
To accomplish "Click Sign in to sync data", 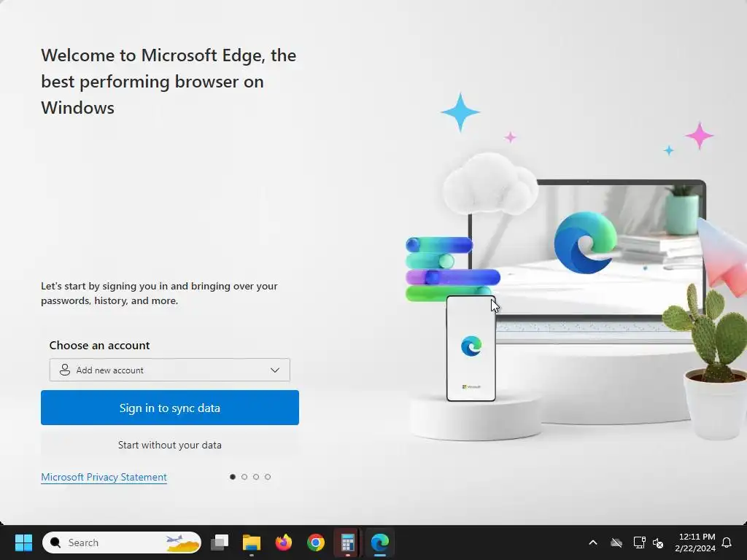I will coord(169,408).
